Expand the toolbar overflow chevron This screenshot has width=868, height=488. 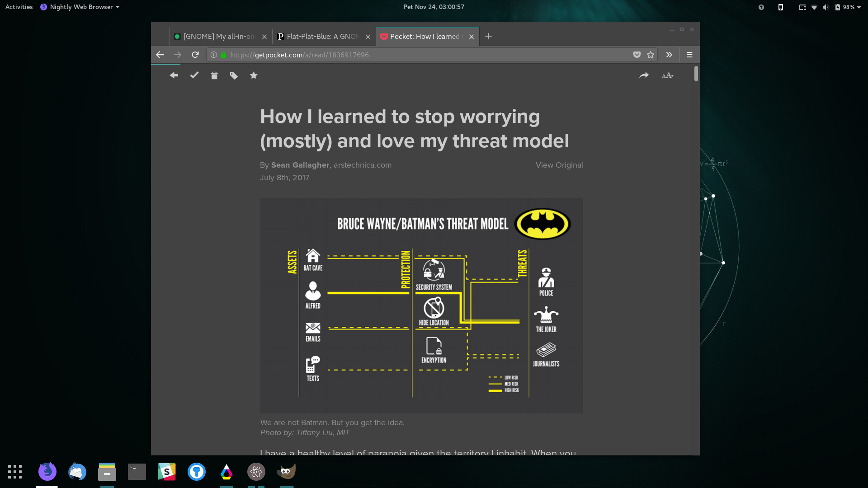(669, 55)
